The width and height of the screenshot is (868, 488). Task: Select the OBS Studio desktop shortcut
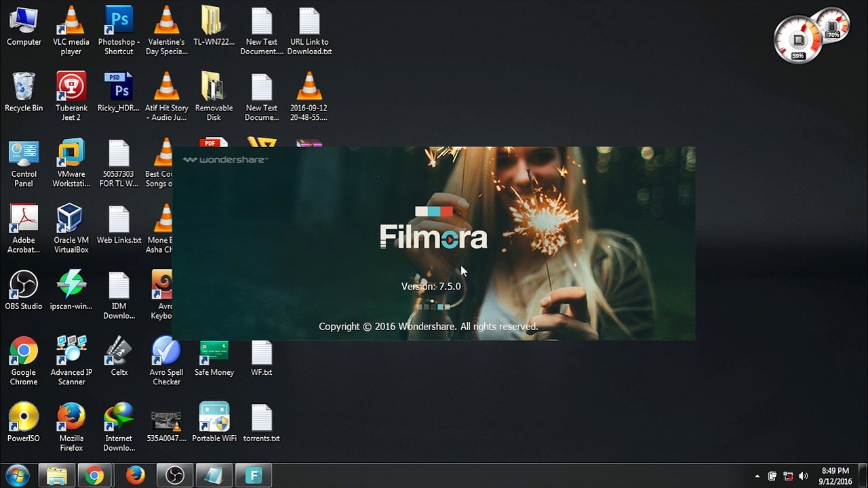pyautogui.click(x=24, y=291)
